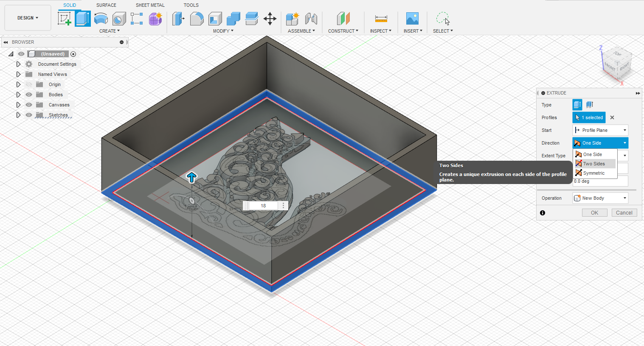644x346 pixels.
Task: Select the Create Sketch tool
Action: (x=64, y=19)
